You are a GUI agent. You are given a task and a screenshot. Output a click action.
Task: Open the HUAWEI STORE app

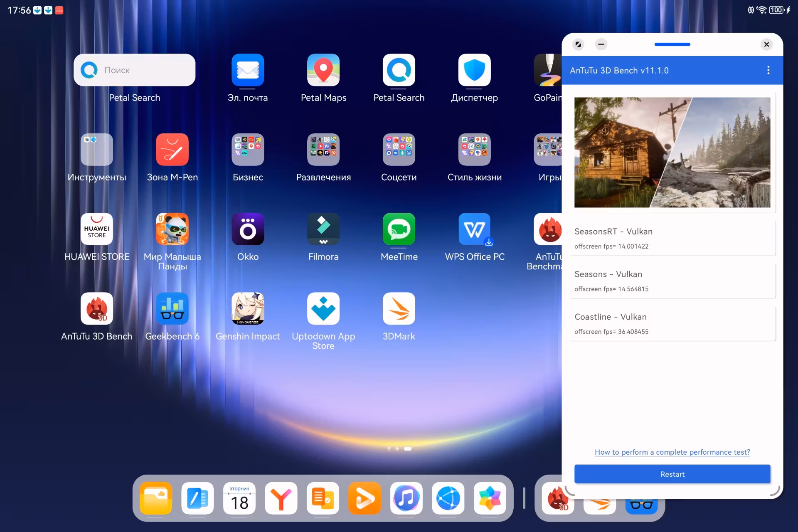pos(97,229)
